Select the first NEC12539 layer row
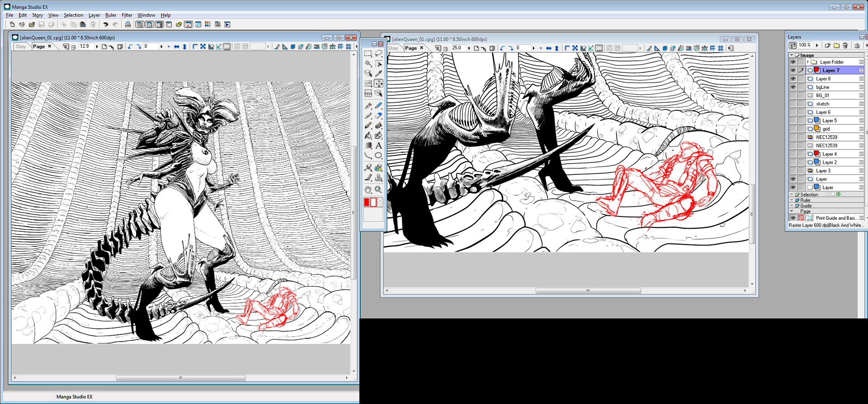Screen dimensions: 868x404 (835, 137)
